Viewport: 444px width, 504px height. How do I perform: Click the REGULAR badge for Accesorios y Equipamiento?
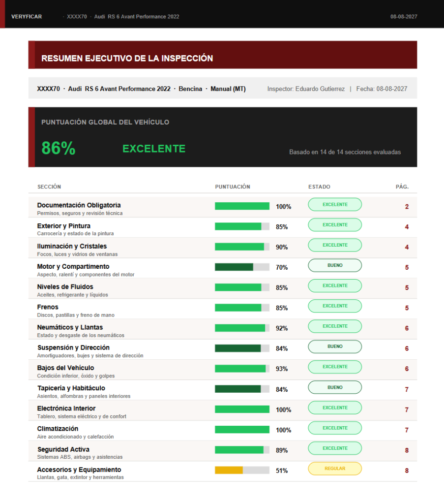click(x=335, y=469)
